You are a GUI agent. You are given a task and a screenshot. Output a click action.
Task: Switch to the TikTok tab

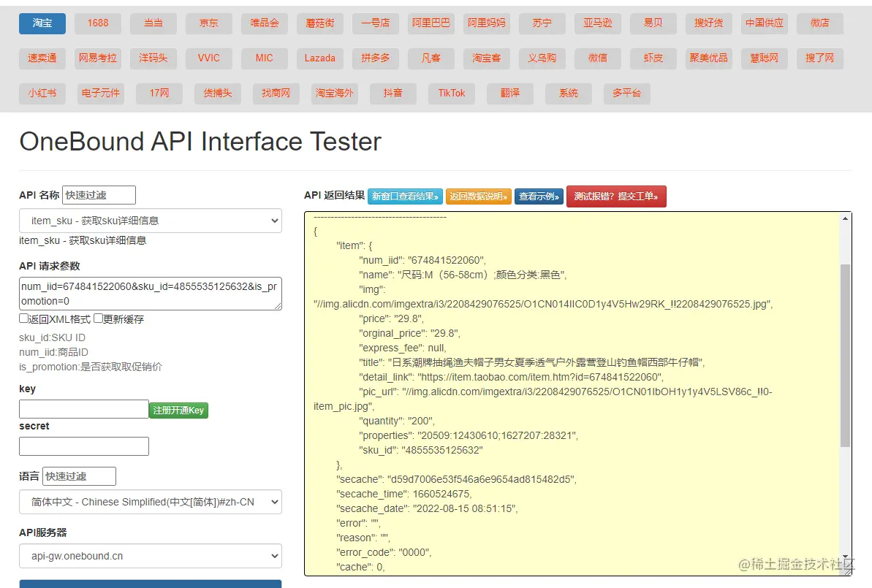452,93
